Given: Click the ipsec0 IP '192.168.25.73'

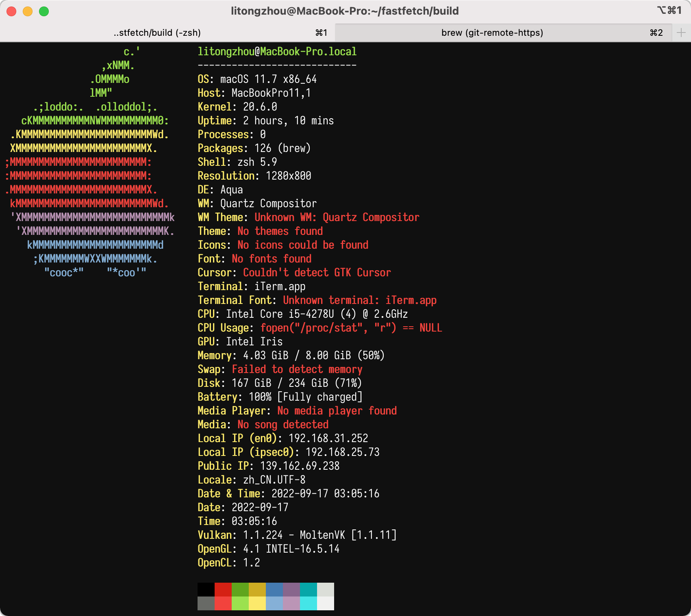Looking at the screenshot, I should coord(343,452).
